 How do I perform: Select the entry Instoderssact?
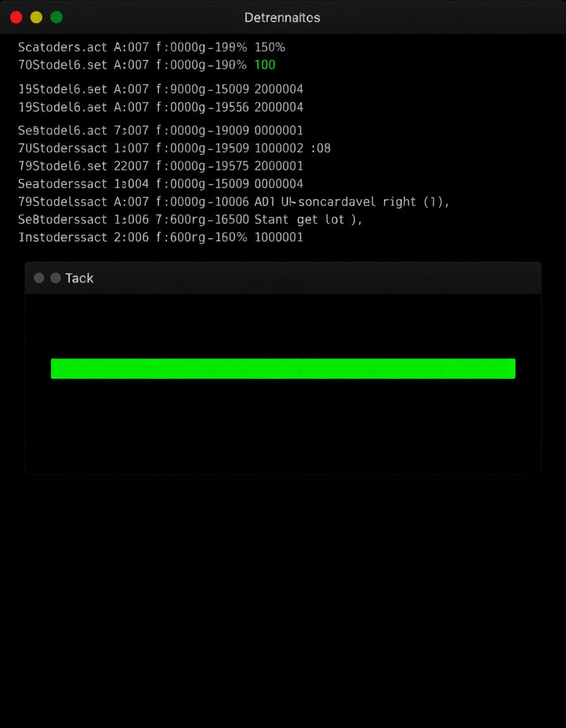[63, 237]
